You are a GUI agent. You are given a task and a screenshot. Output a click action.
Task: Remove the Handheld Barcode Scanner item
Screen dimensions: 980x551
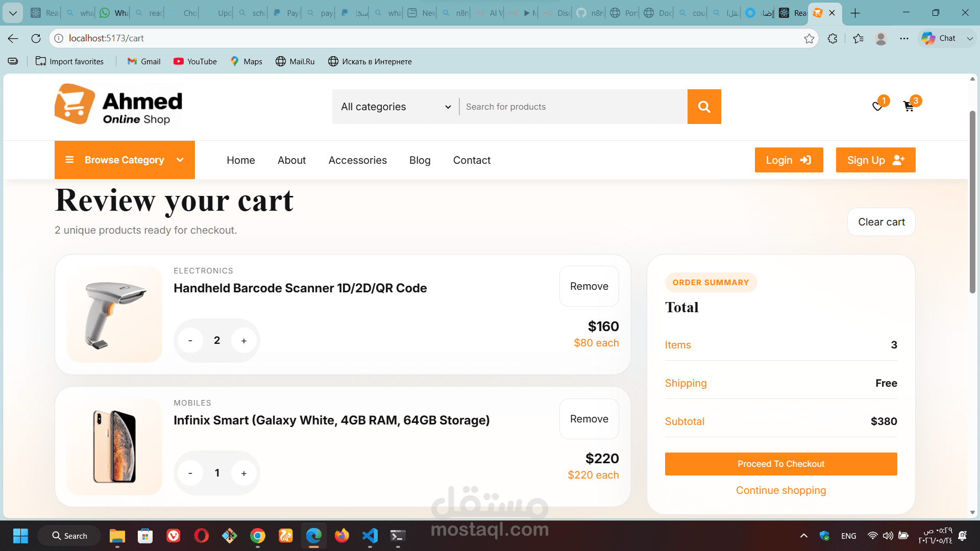pos(589,286)
